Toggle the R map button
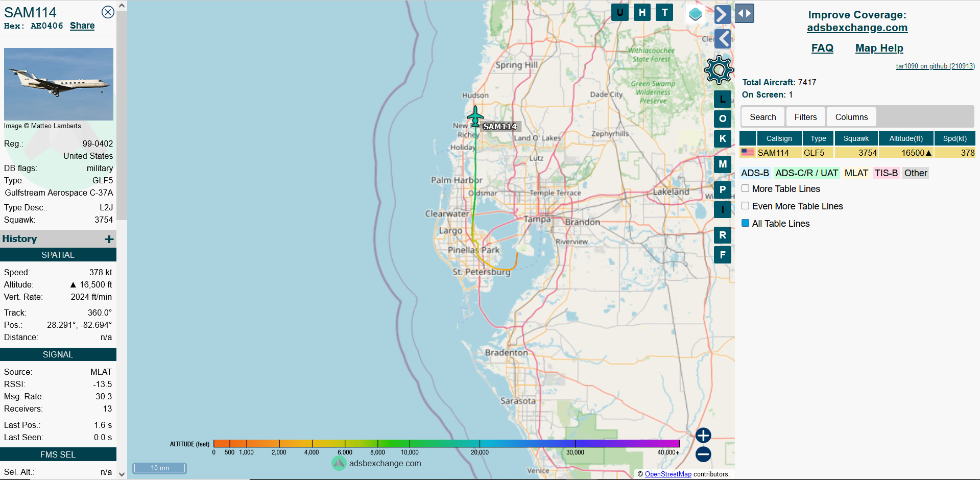 [723, 235]
